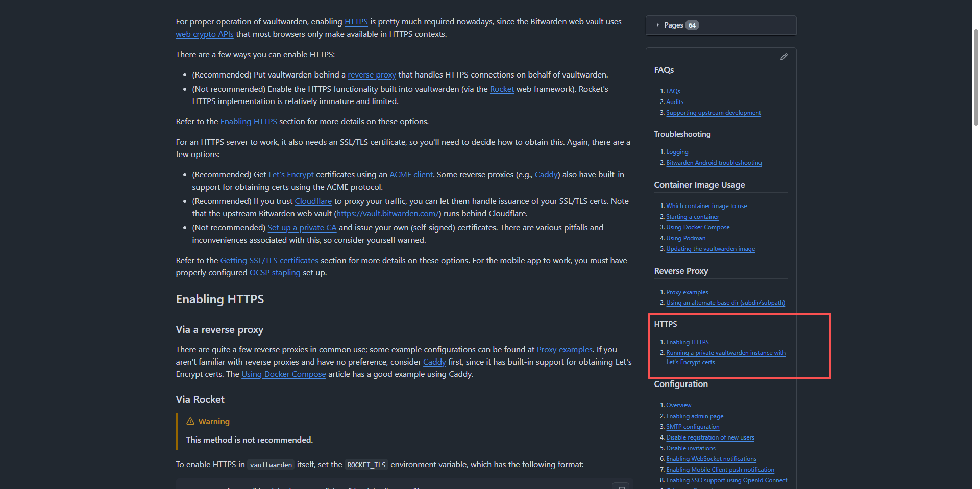The height and width of the screenshot is (489, 980).
Task: Expand the Pages 64 section
Action: pyautogui.click(x=673, y=25)
